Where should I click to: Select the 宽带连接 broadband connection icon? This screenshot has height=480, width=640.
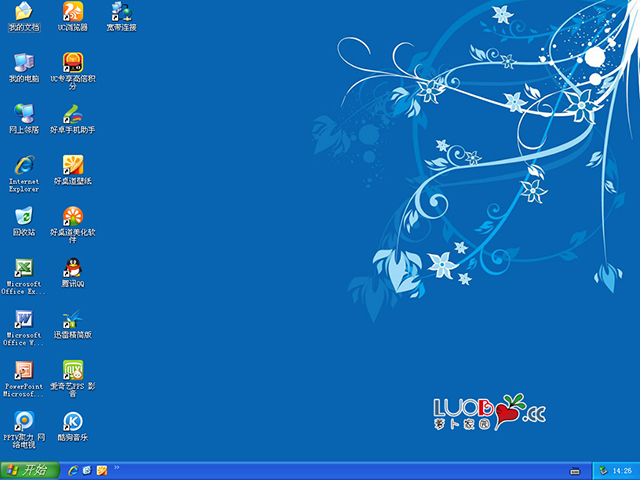(121, 12)
